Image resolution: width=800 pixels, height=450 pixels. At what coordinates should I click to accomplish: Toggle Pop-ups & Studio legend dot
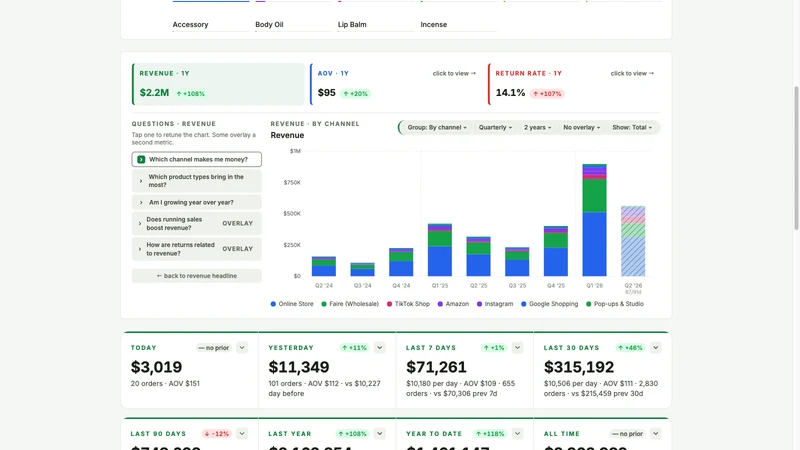coord(588,304)
